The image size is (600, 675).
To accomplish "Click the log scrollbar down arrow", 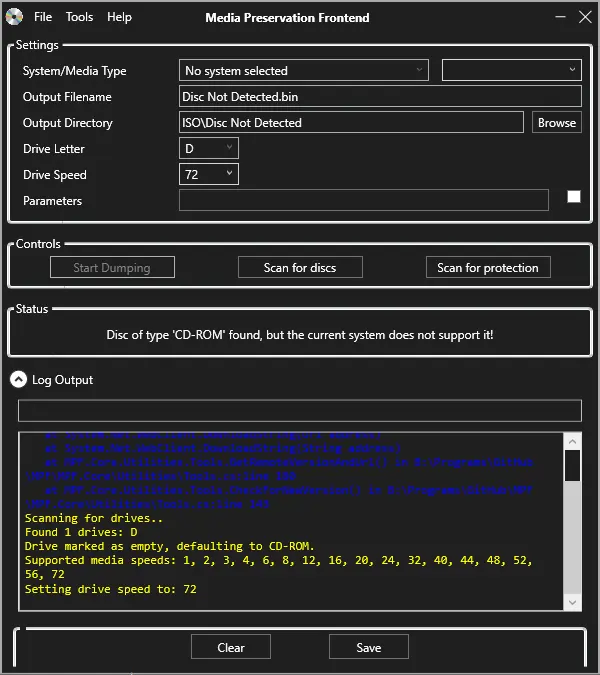I will tap(572, 602).
